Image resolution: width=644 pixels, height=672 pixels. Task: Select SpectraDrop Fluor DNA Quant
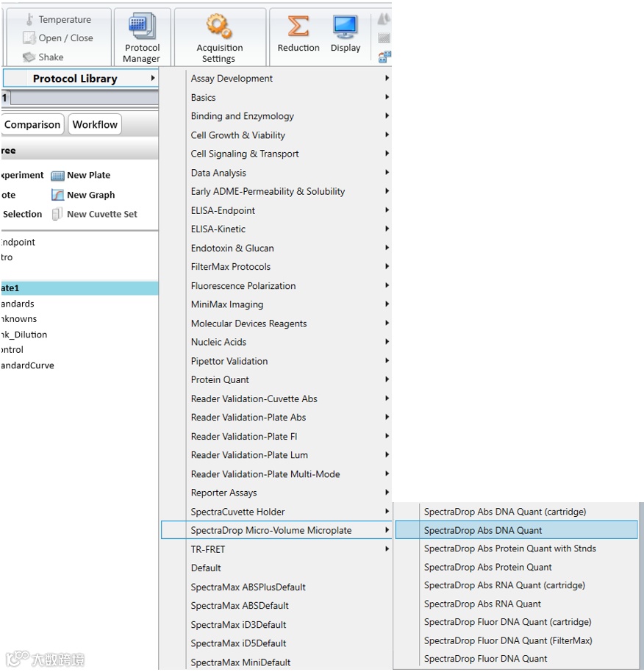point(516,659)
